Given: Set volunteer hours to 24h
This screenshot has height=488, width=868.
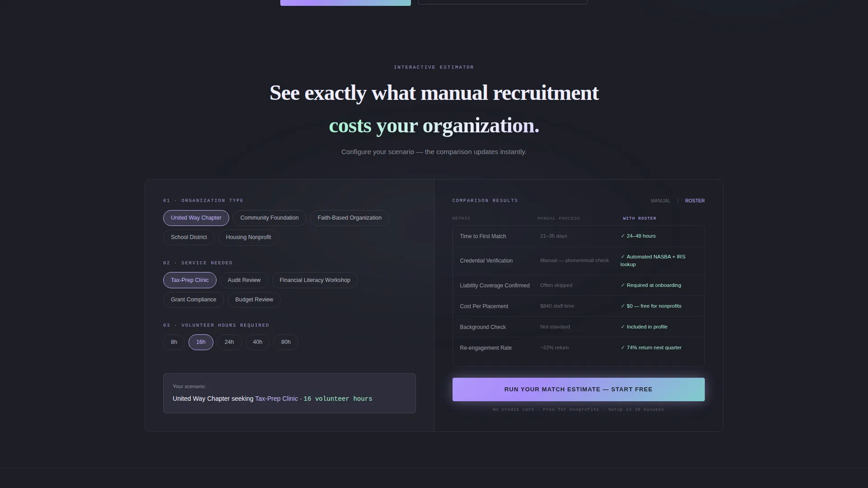Looking at the screenshot, I should coord(229,342).
